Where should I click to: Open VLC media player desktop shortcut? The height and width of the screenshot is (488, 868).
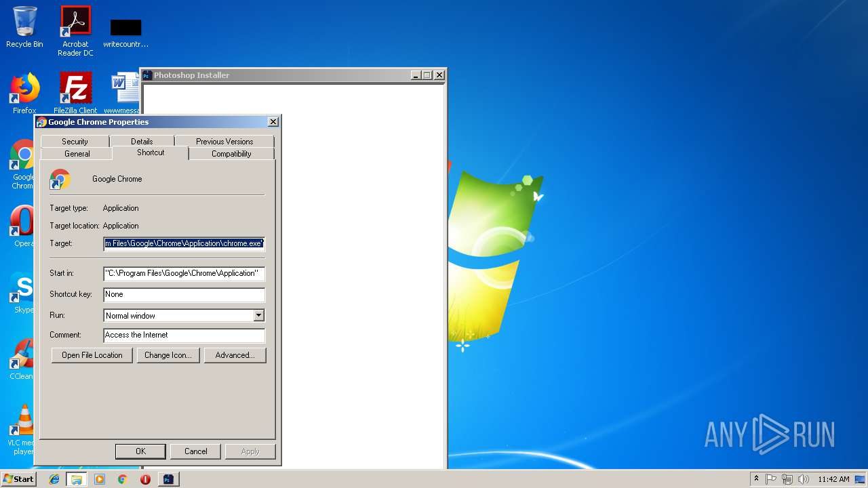click(x=22, y=430)
